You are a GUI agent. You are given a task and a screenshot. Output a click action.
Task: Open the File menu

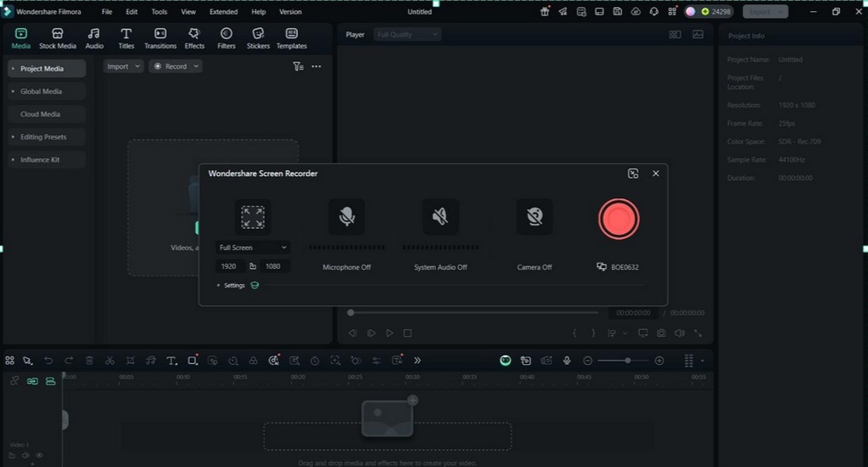click(x=107, y=12)
